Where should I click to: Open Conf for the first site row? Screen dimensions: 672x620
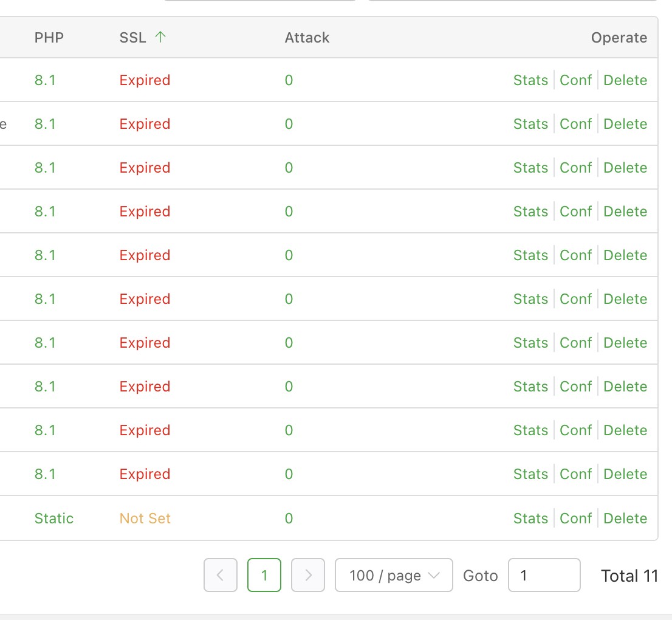[575, 80]
